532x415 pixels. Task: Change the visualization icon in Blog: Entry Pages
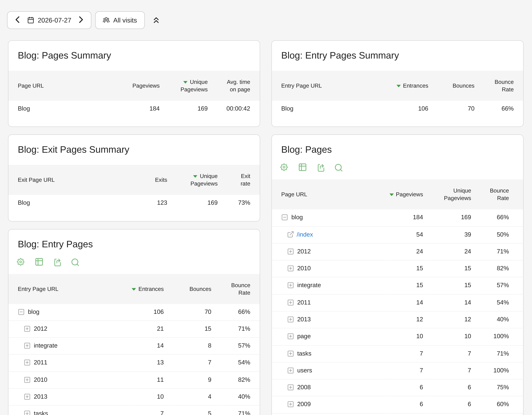pyautogui.click(x=39, y=262)
